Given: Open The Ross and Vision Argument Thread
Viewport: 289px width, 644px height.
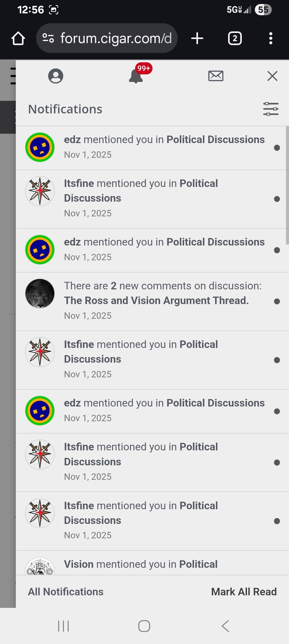Looking at the screenshot, I should pyautogui.click(x=156, y=301).
